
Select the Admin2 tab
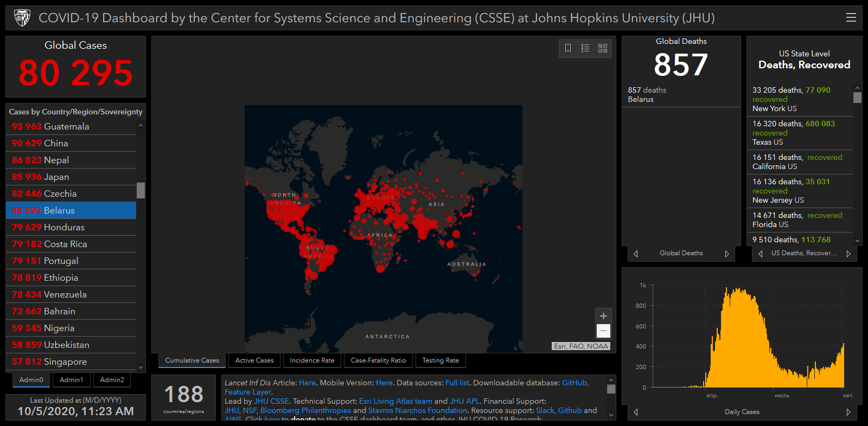112,380
